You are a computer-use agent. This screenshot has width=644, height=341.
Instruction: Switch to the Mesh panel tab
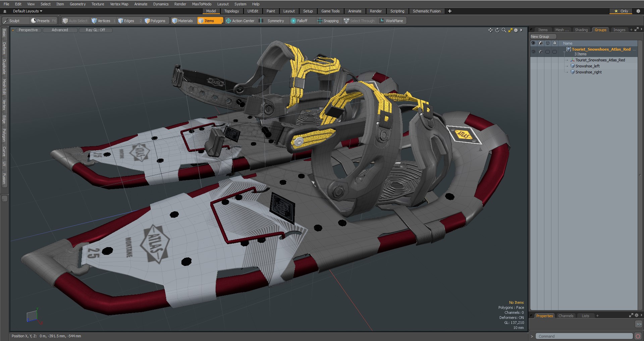pyautogui.click(x=562, y=30)
